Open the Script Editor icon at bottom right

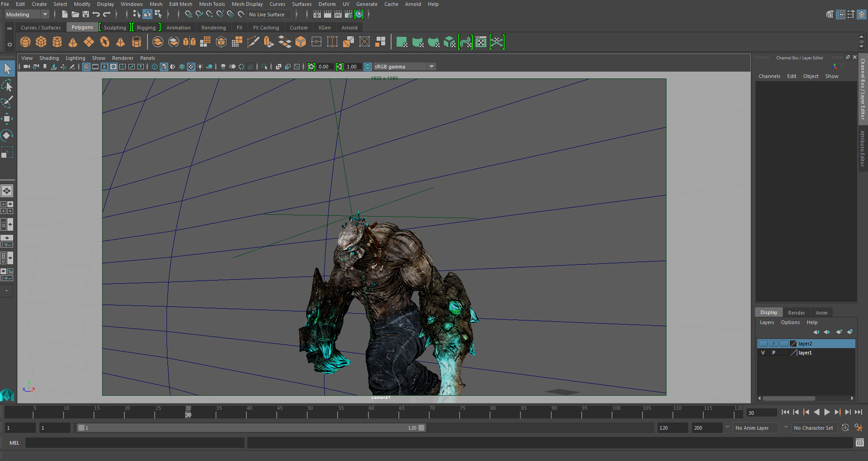pos(860,443)
